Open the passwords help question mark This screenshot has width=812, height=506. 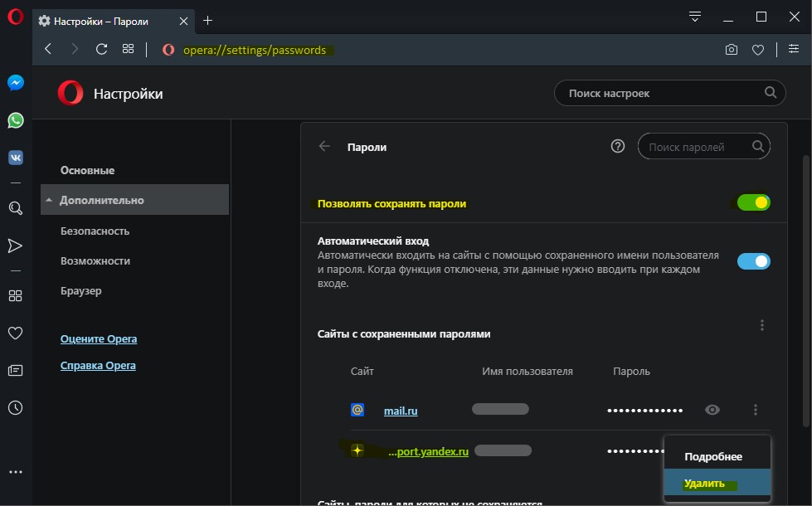pyautogui.click(x=618, y=147)
